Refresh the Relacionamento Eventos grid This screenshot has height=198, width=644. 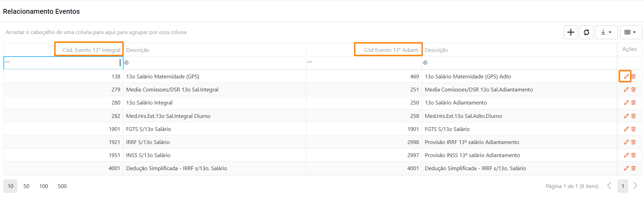point(587,32)
